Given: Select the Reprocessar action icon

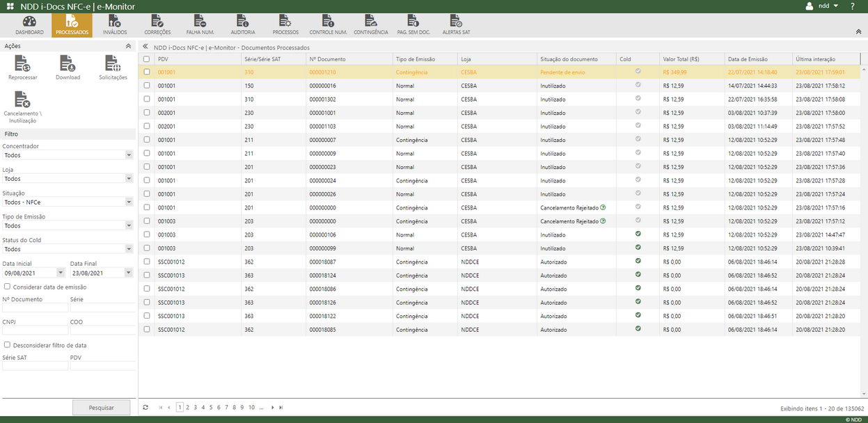Looking at the screenshot, I should [22, 65].
